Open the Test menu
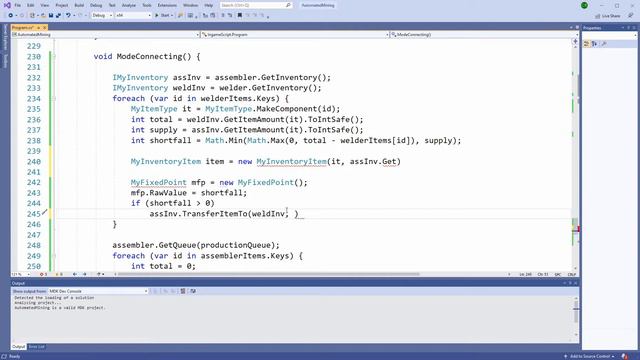Image resolution: width=640 pixels, height=360 pixels. coord(112,5)
